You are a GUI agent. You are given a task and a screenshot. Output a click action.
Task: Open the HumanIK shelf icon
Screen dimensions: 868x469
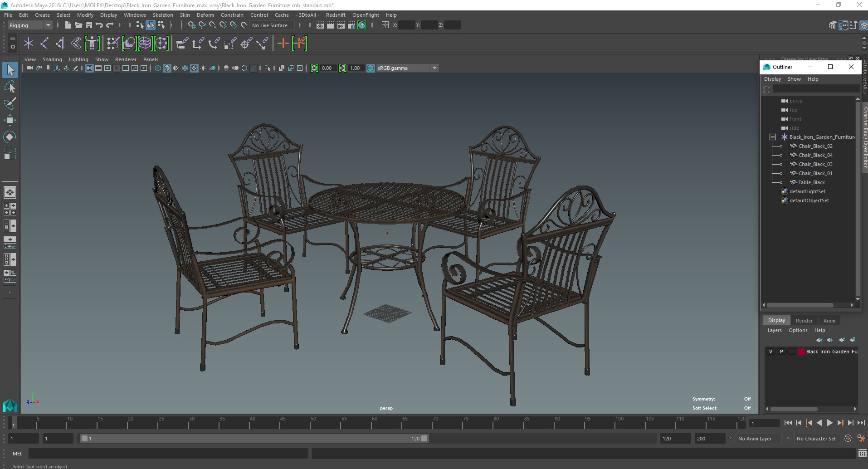92,44
